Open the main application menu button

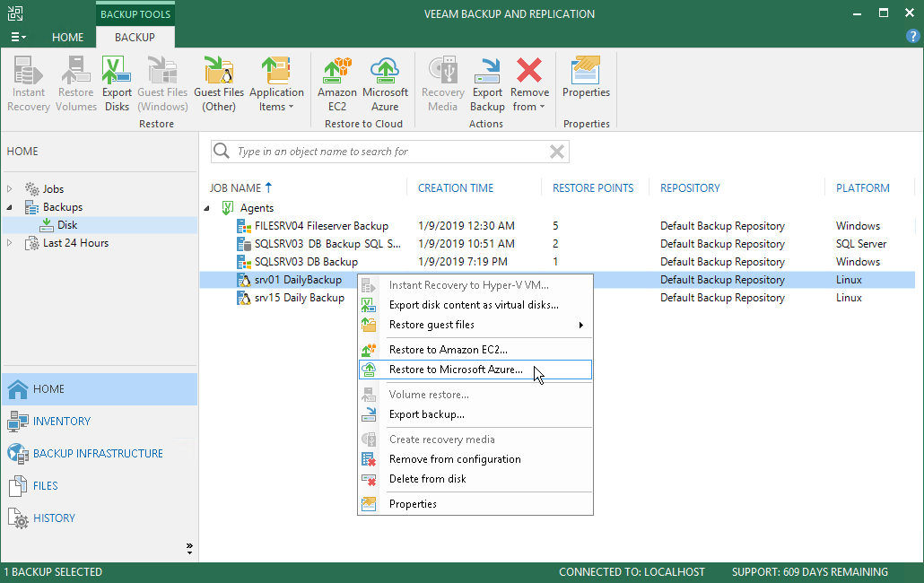tap(18, 37)
